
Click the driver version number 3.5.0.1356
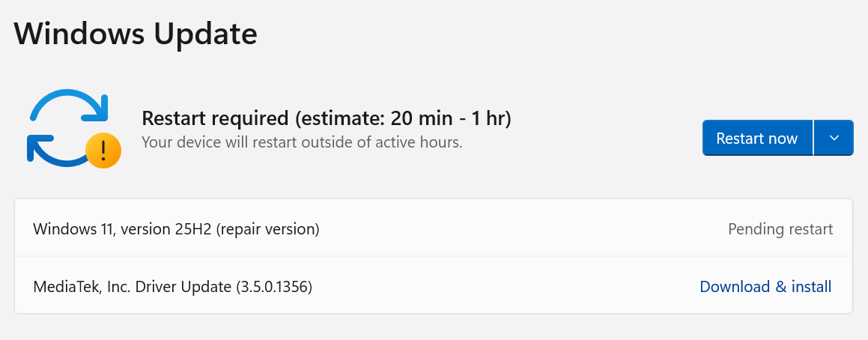click(x=274, y=287)
